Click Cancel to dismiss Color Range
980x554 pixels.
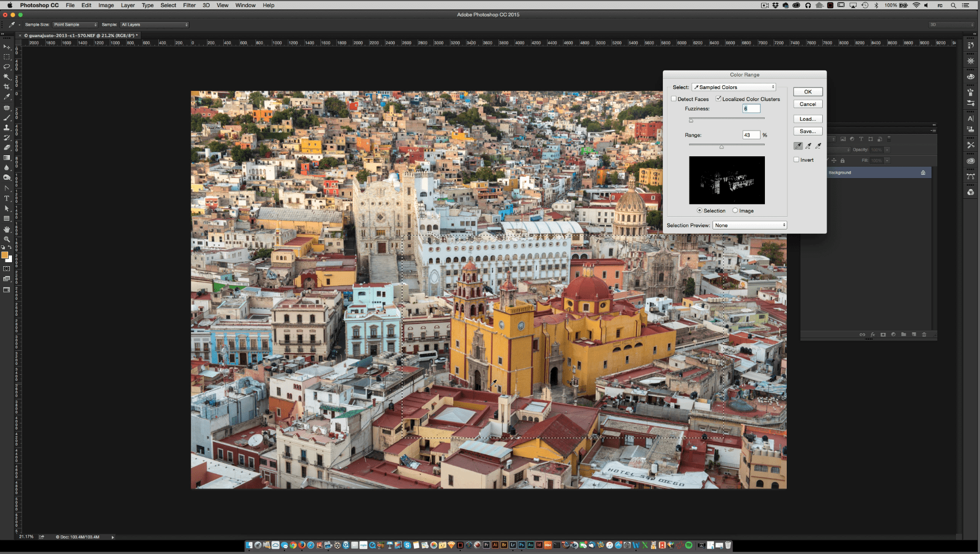pos(807,104)
